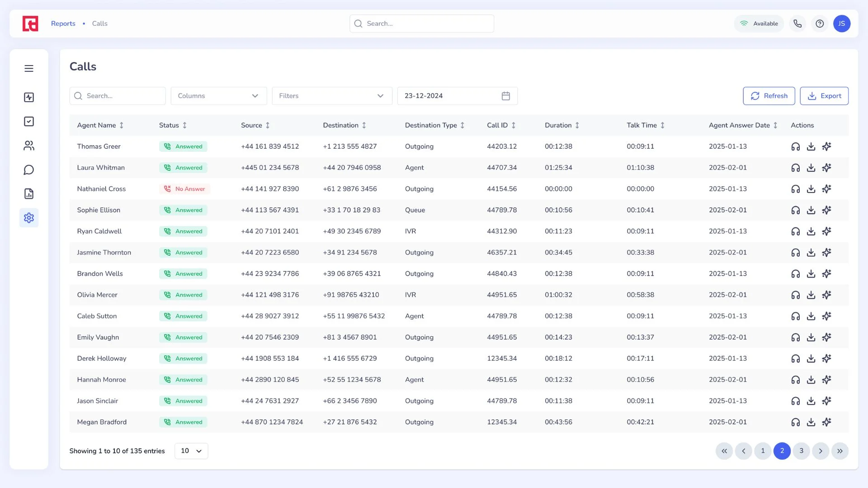Toggle the Available status indicator

[759, 23]
